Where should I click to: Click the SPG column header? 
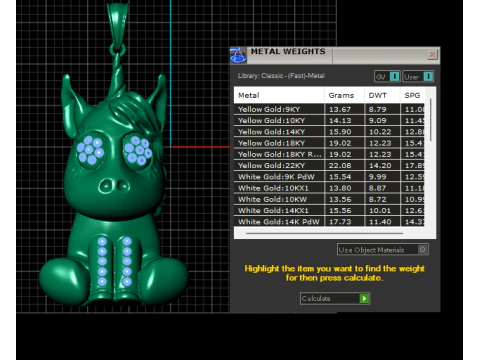(412, 95)
